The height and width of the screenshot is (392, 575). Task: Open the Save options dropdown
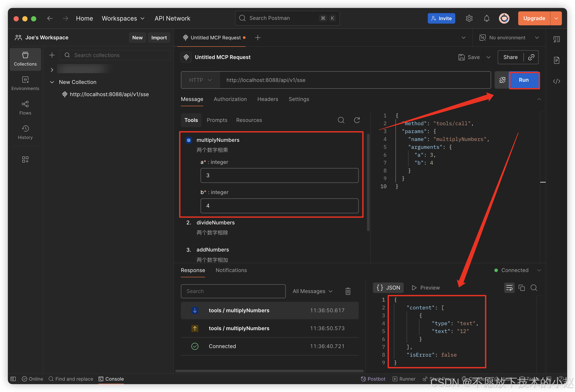[488, 57]
